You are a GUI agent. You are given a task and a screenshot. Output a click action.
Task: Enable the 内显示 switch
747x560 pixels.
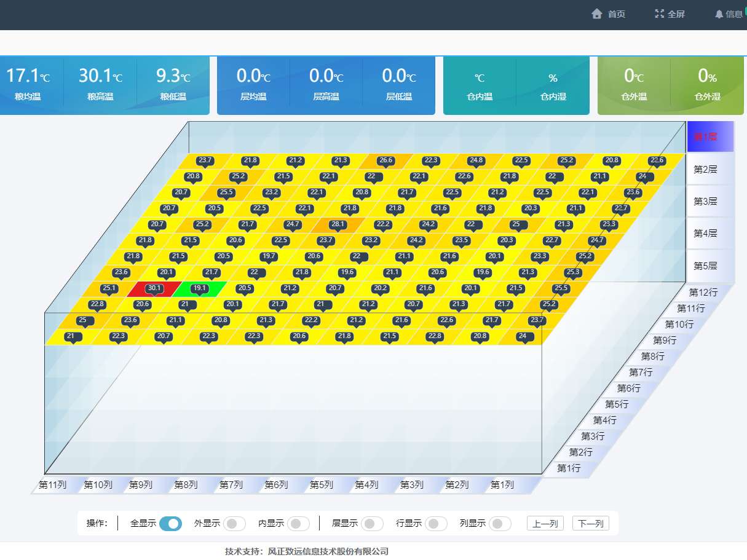pos(298,524)
